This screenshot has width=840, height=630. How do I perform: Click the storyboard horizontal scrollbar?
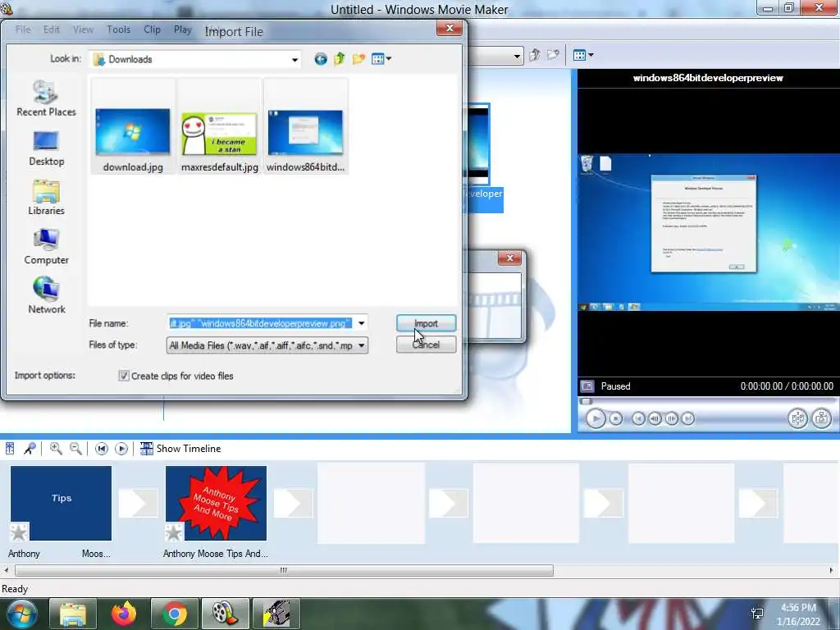(284, 571)
